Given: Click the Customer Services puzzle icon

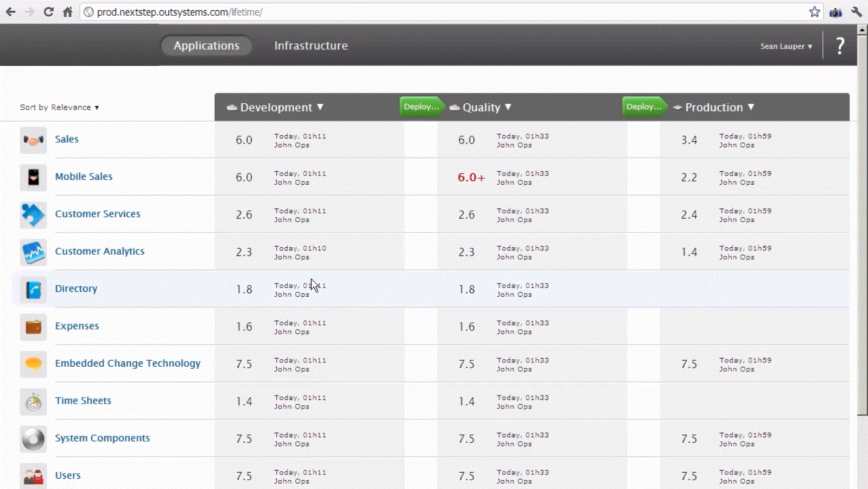Looking at the screenshot, I should pyautogui.click(x=33, y=215).
